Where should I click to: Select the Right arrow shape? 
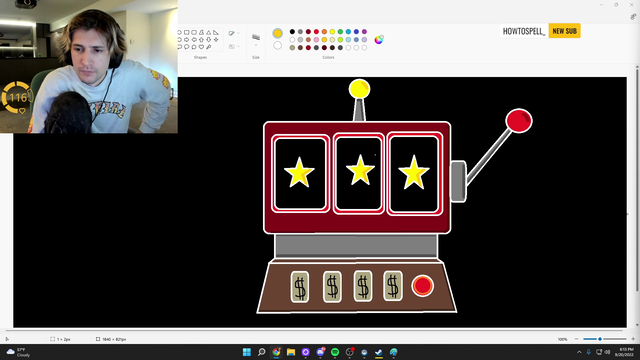coord(187,40)
